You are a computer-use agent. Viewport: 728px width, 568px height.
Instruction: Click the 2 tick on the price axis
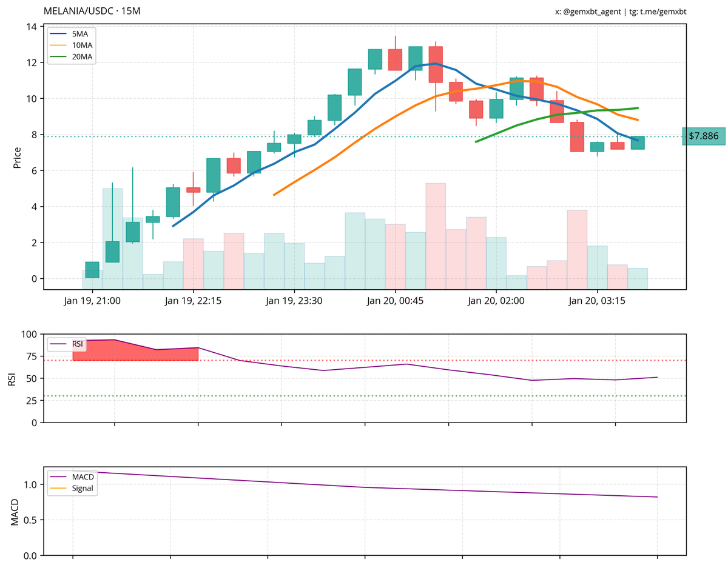point(34,242)
